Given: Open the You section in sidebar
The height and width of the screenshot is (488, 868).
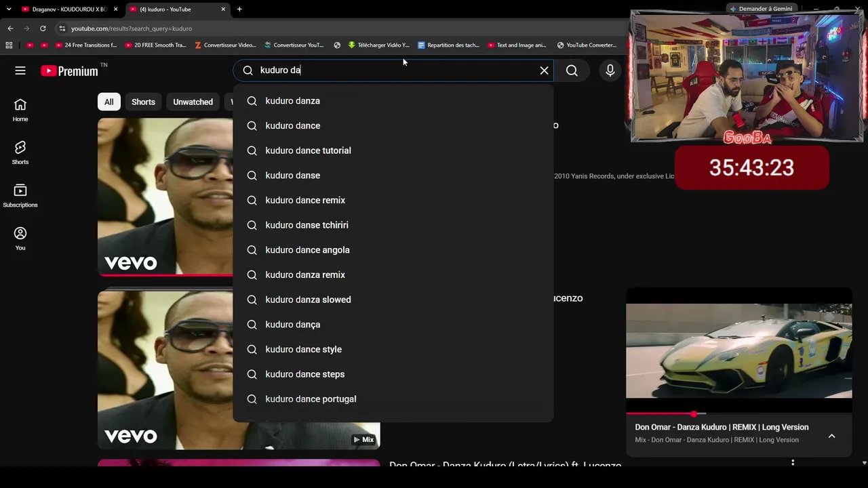Looking at the screenshot, I should [20, 239].
